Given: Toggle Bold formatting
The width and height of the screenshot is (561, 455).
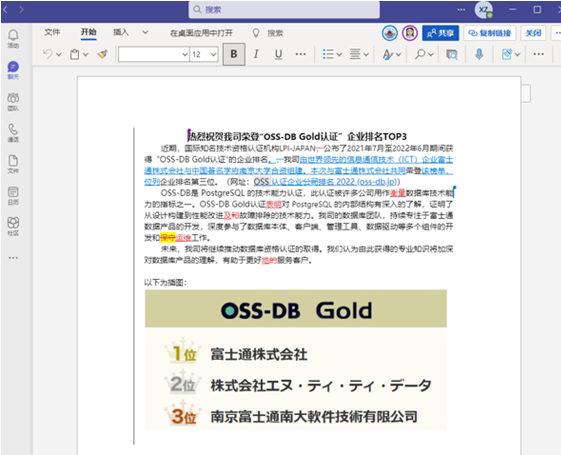Looking at the screenshot, I should tap(234, 54).
